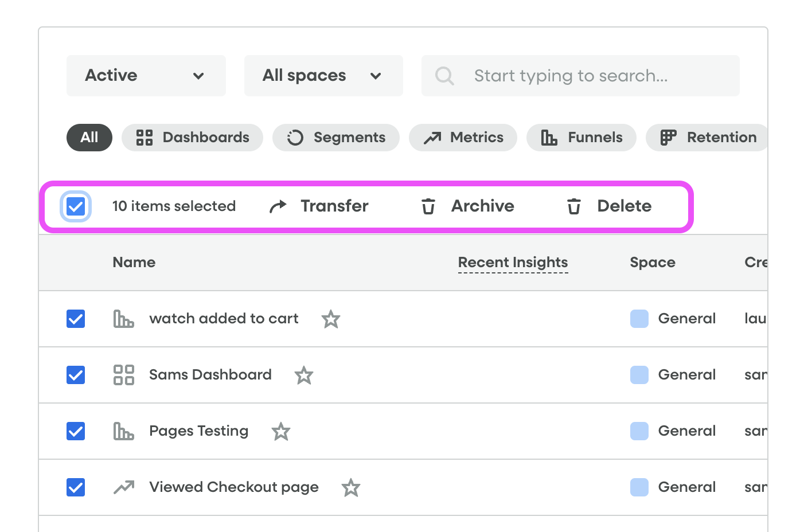Click the Delete trash icon
This screenshot has height=532, width=804.
(574, 206)
